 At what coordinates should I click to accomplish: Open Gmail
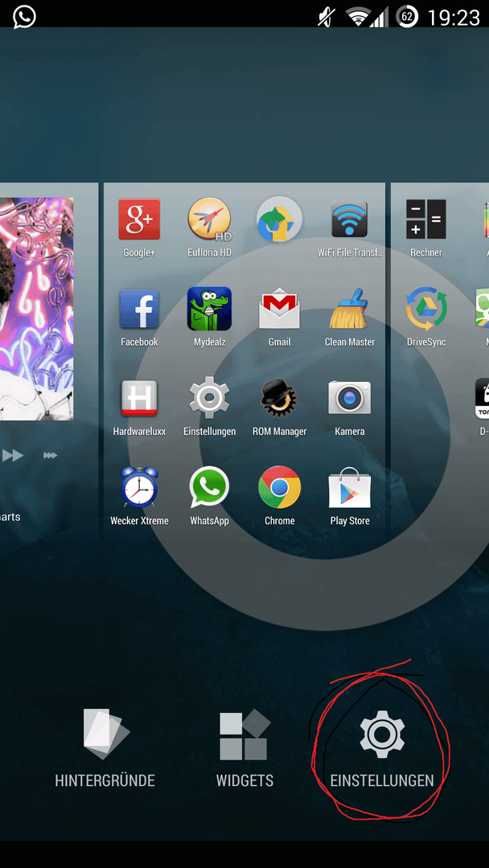[x=280, y=317]
